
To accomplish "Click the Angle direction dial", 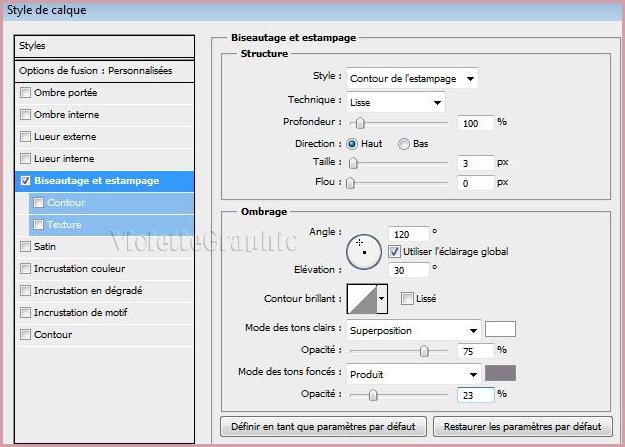I will 363,252.
